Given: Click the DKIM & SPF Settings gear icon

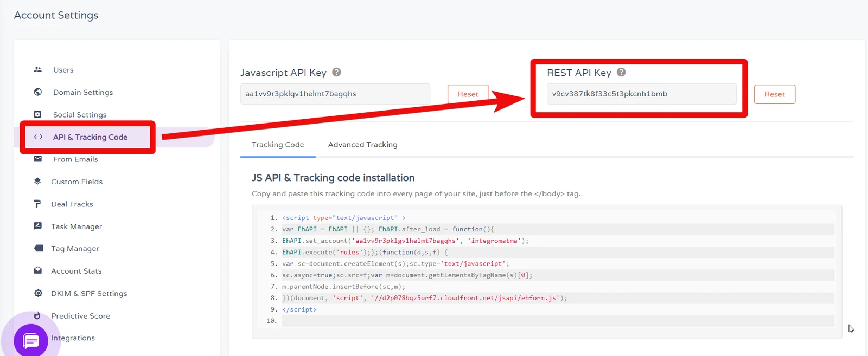Looking at the screenshot, I should point(38,293).
